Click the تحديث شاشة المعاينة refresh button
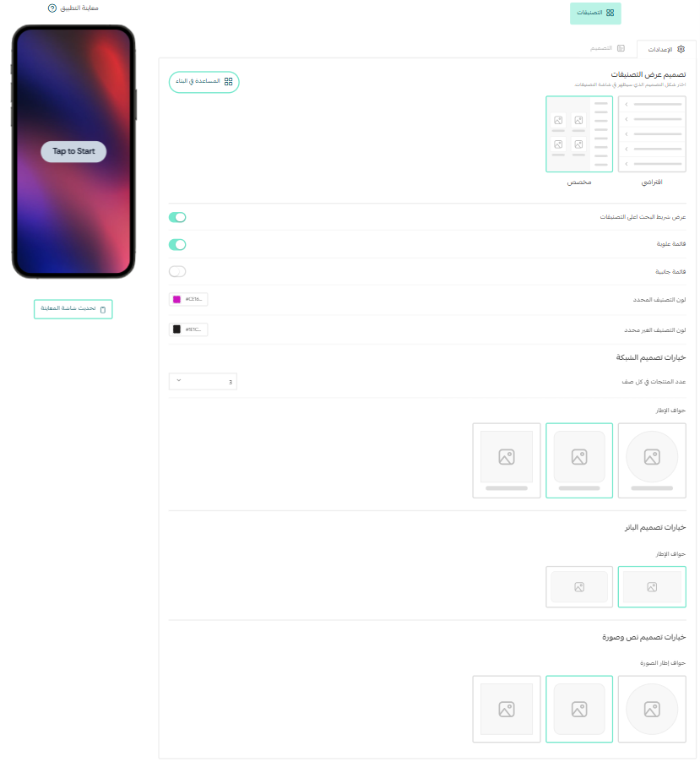This screenshot has height=762, width=700. [x=73, y=309]
